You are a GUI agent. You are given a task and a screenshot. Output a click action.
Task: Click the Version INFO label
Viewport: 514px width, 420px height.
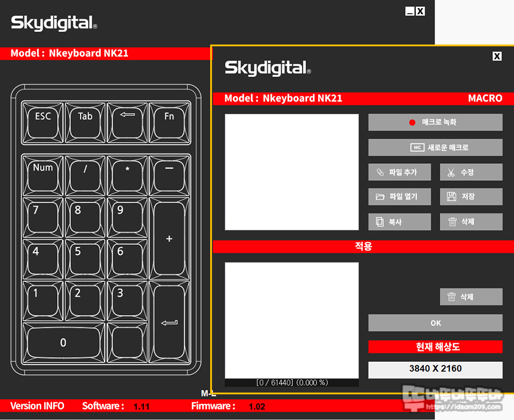[x=37, y=406]
